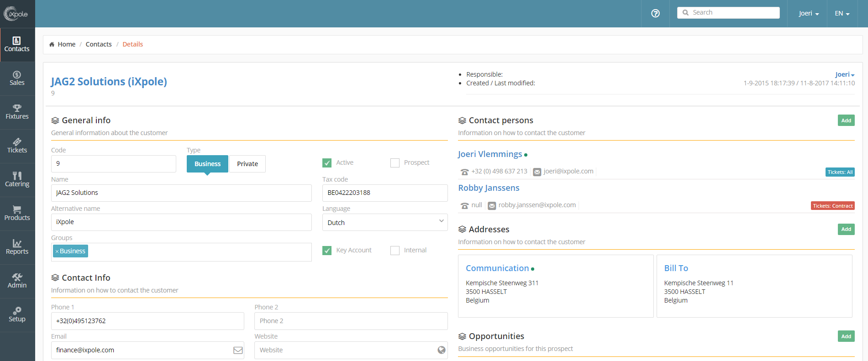Open the Bill To address card

coord(754,286)
